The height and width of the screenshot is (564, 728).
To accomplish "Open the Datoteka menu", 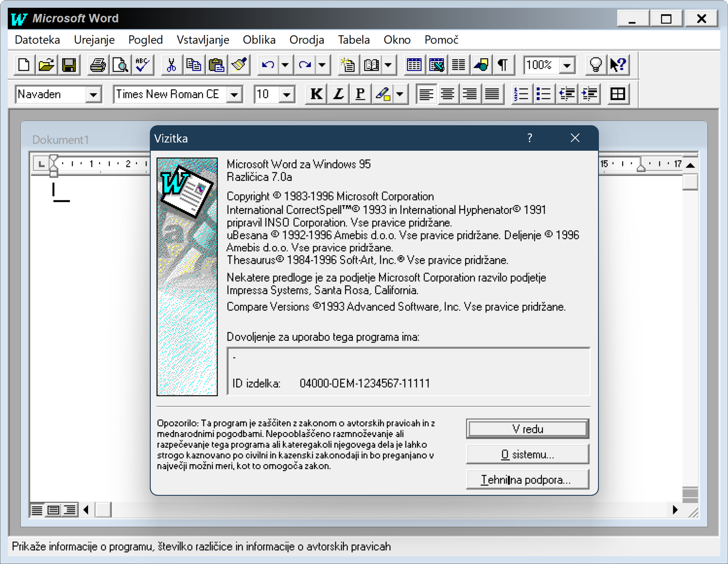I will point(38,40).
